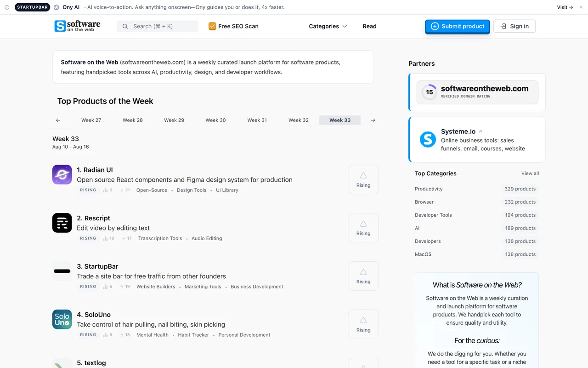The width and height of the screenshot is (588, 368).
Task: Click the Submit product button
Action: 458,26
